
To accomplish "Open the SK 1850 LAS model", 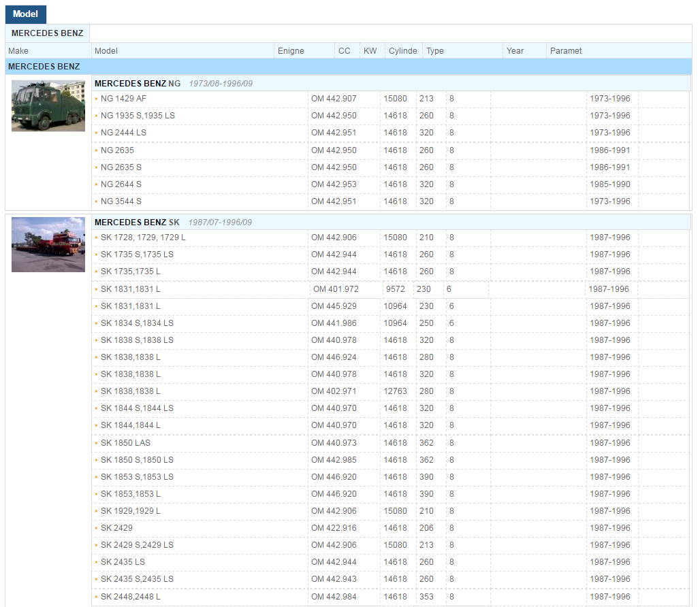I will pos(125,443).
